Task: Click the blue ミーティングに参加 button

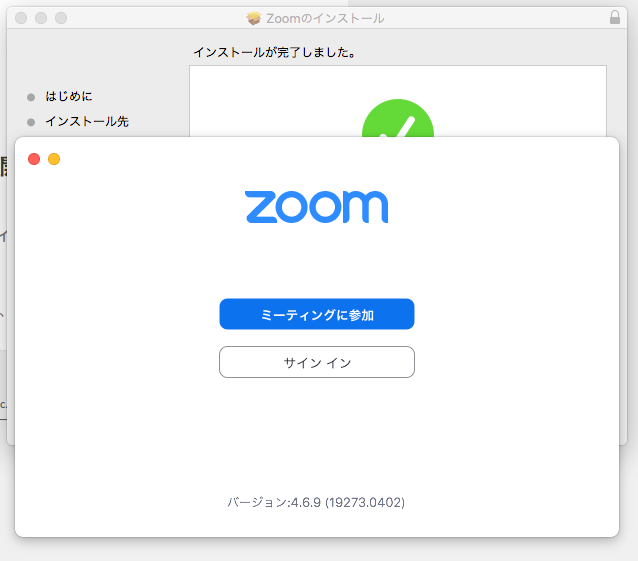Action: tap(316, 314)
